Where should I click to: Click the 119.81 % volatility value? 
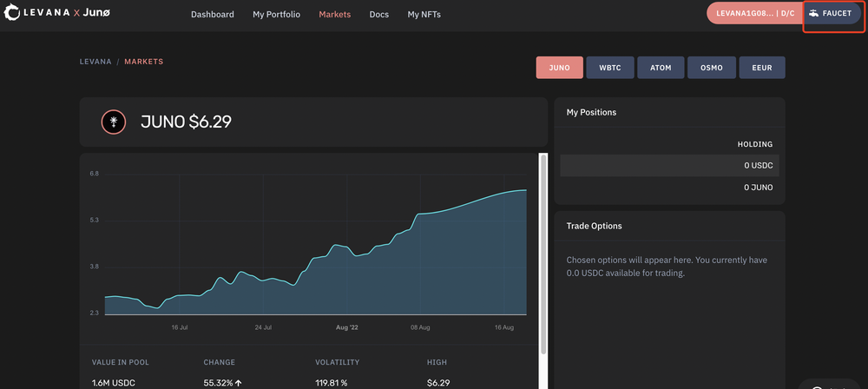(331, 383)
